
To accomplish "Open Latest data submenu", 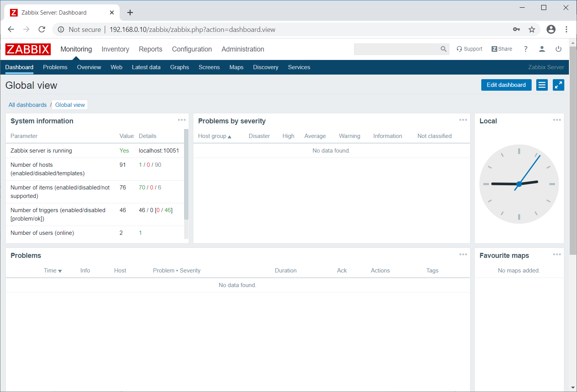I will (x=146, y=67).
